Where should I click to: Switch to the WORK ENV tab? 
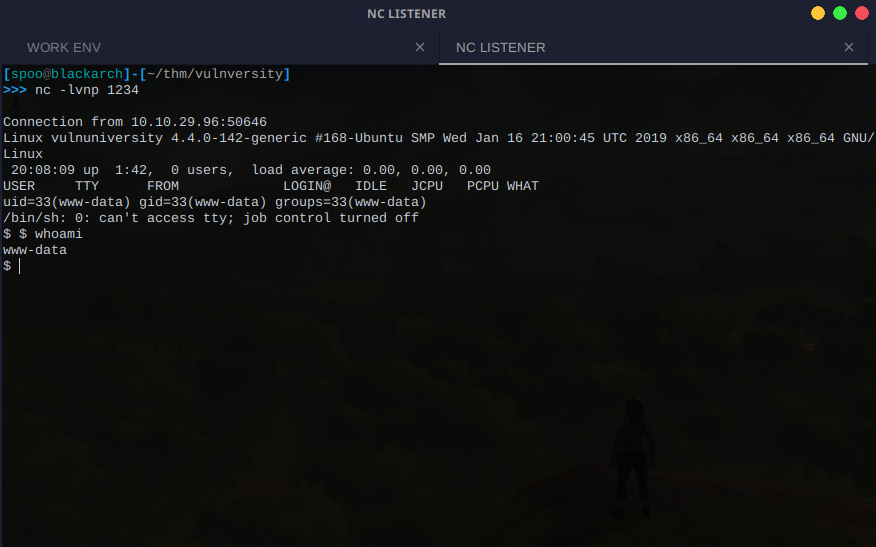(220, 47)
